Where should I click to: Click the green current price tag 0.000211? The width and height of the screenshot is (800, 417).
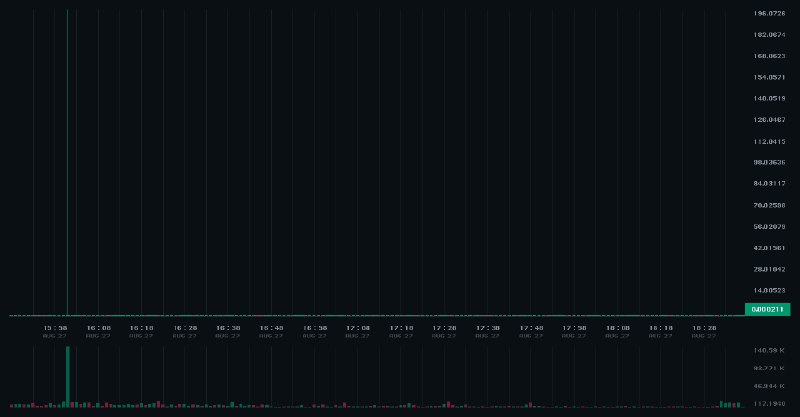[x=767, y=309]
